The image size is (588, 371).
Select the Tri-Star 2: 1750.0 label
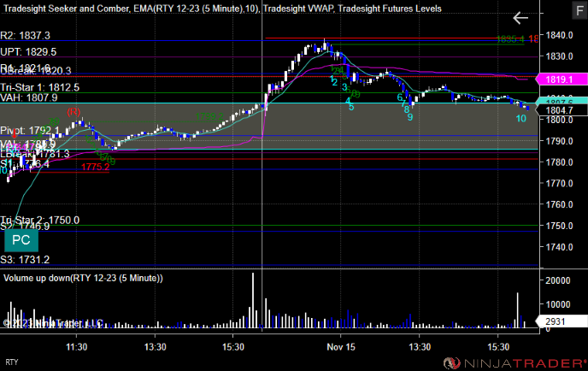40,220
